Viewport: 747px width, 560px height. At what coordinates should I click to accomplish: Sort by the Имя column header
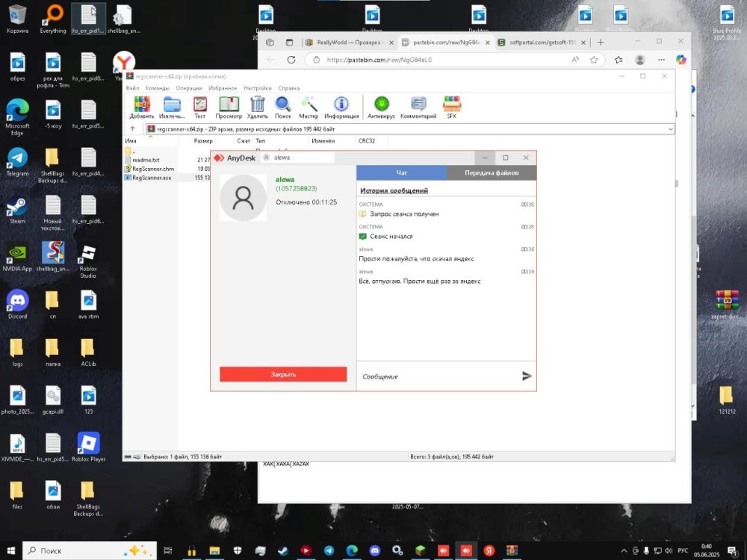tap(151, 141)
